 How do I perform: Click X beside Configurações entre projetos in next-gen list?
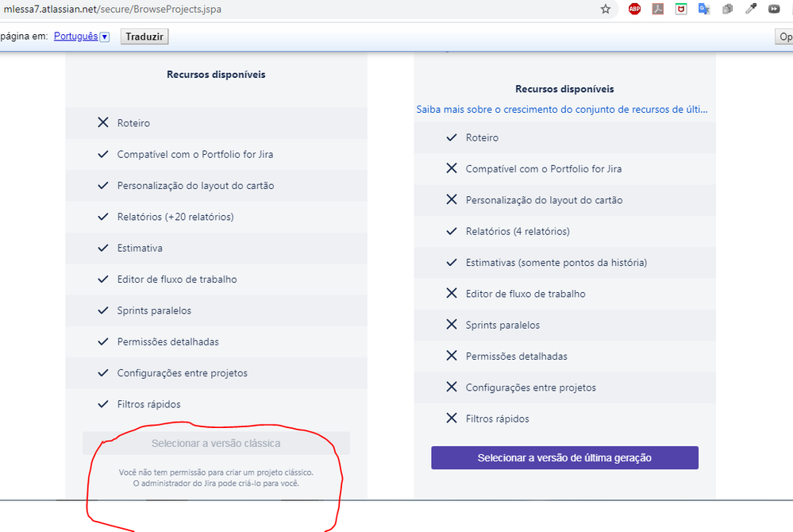coord(452,387)
